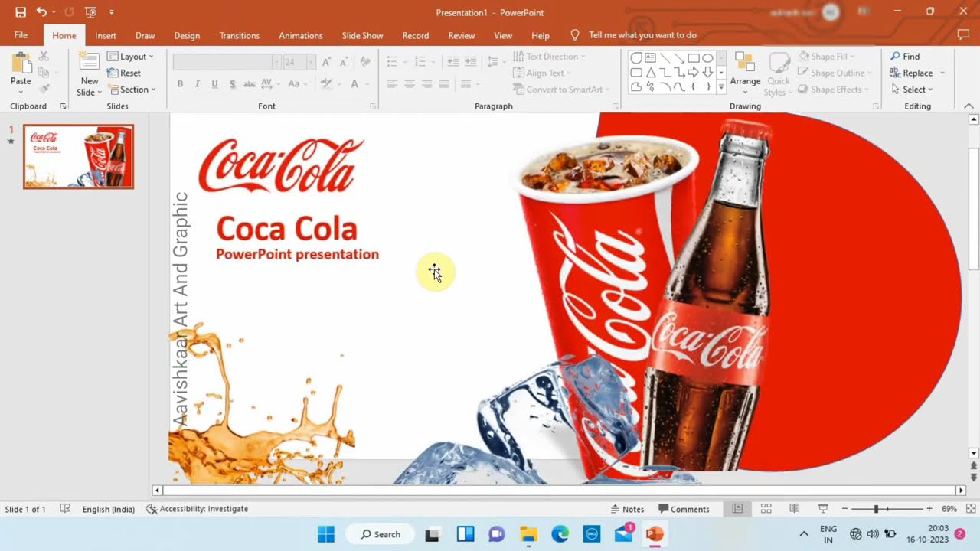
Task: Switch to the Design tab
Action: point(187,35)
